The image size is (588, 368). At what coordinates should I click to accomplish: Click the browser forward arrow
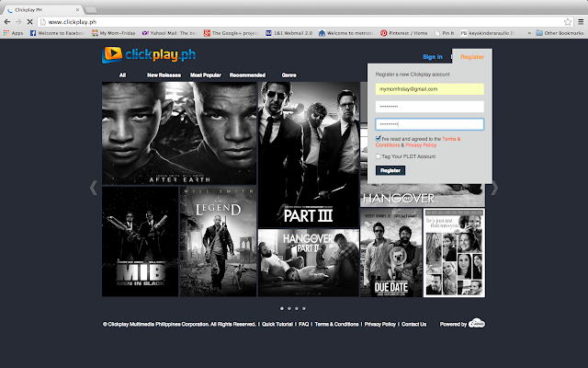(18, 22)
